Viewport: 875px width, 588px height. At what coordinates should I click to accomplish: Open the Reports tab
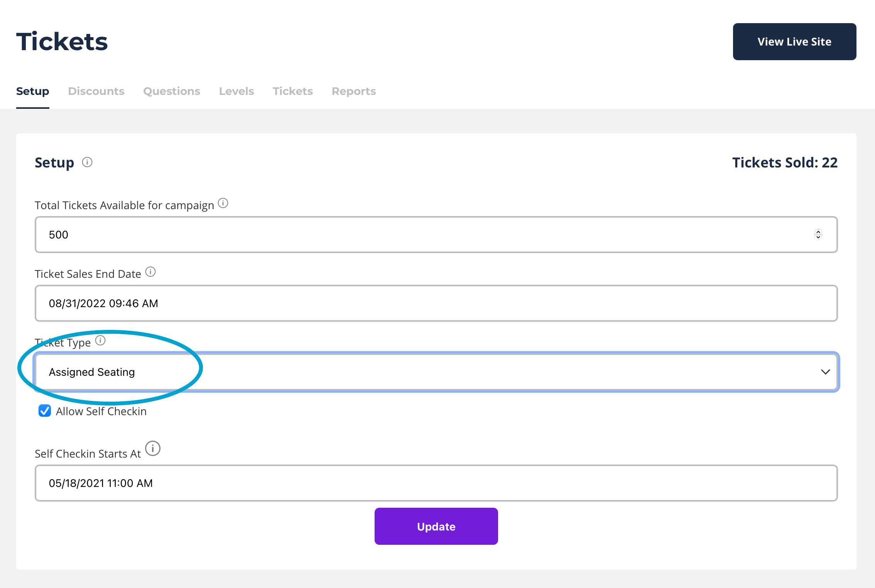(354, 91)
